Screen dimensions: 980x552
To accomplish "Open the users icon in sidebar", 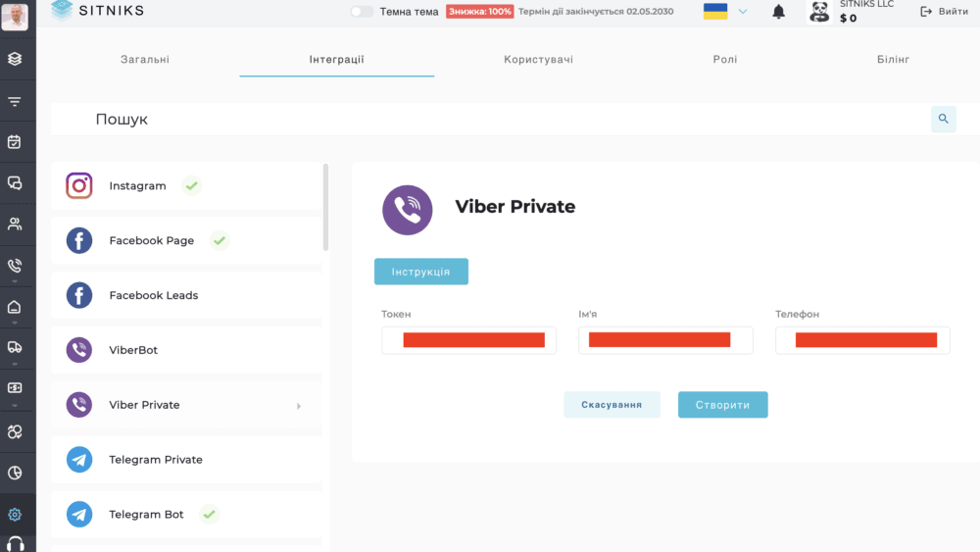I will click(15, 224).
